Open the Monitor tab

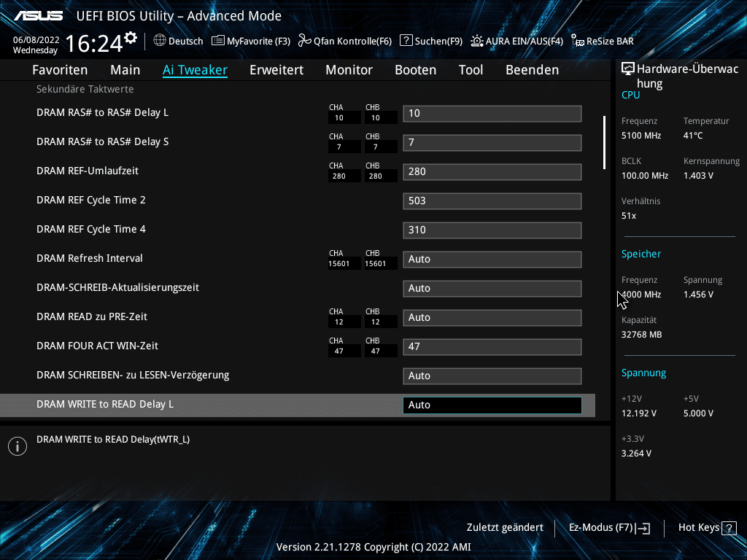pyautogui.click(x=349, y=70)
